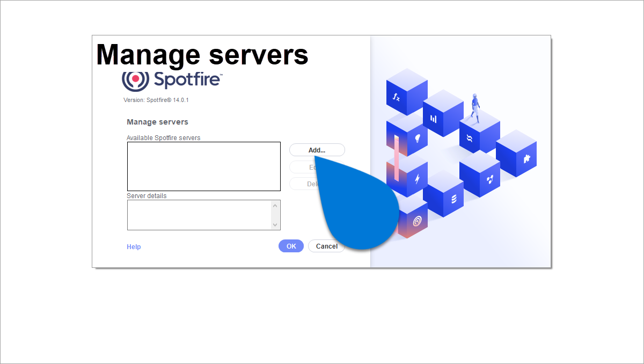
Task: Click the Server details scrollbar down arrow
Action: point(275,225)
